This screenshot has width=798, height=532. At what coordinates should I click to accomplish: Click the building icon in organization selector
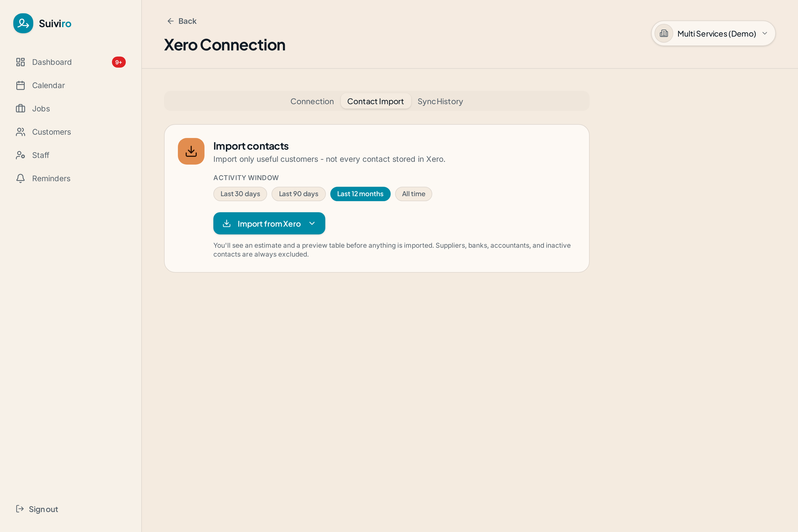click(664, 34)
